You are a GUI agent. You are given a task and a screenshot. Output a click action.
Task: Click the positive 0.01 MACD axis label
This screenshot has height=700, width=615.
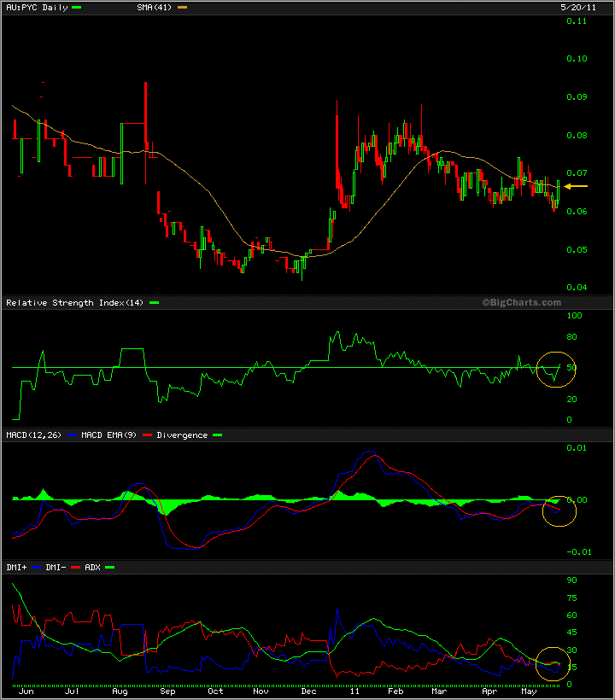click(577, 448)
